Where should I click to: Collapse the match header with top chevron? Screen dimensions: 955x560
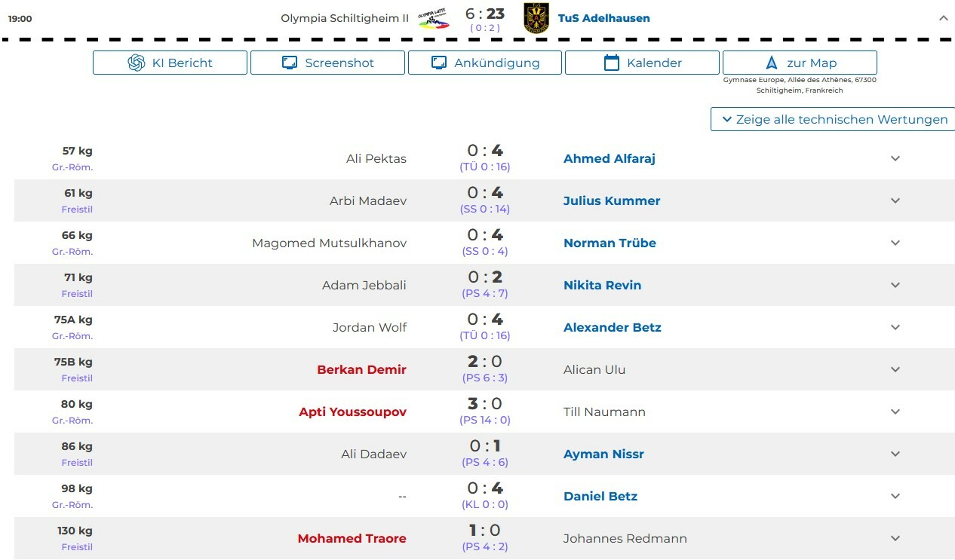click(944, 18)
